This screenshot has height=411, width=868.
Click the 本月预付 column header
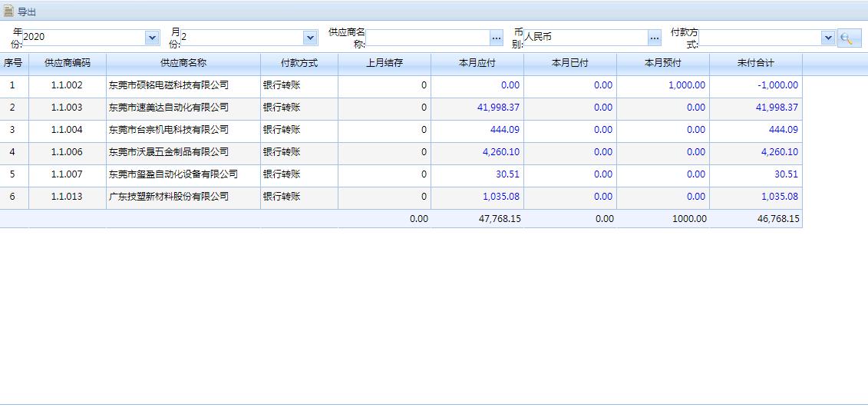click(x=663, y=64)
